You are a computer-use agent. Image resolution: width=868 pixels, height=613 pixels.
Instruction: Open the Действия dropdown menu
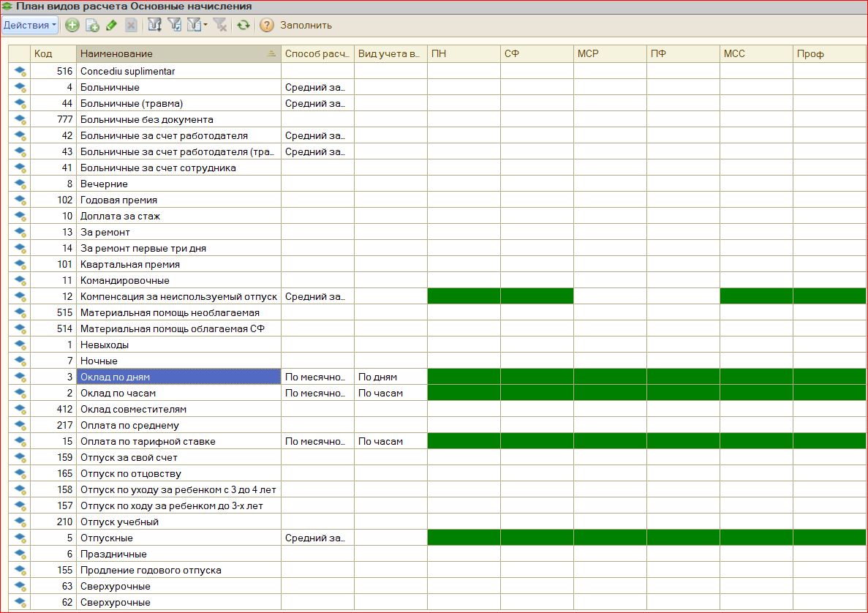[x=30, y=25]
